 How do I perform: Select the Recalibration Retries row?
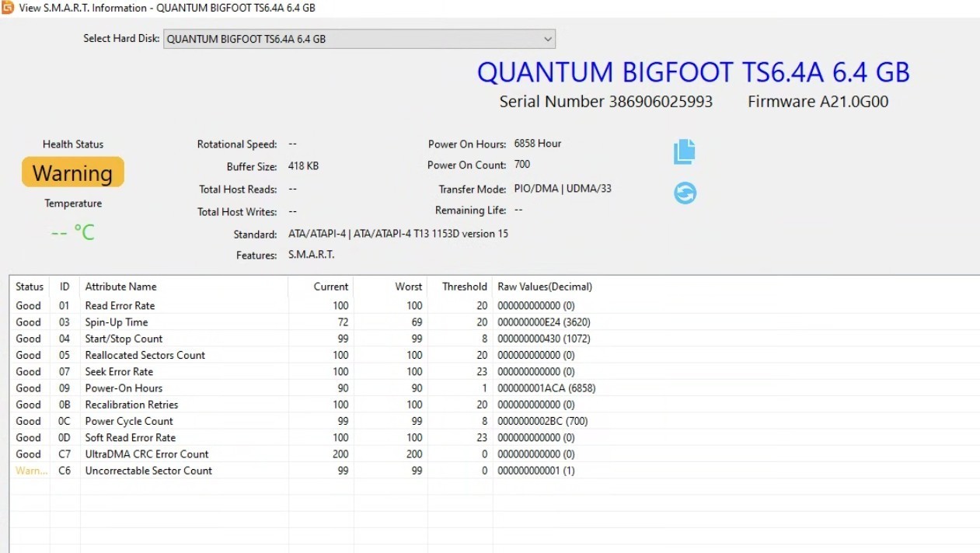point(494,405)
